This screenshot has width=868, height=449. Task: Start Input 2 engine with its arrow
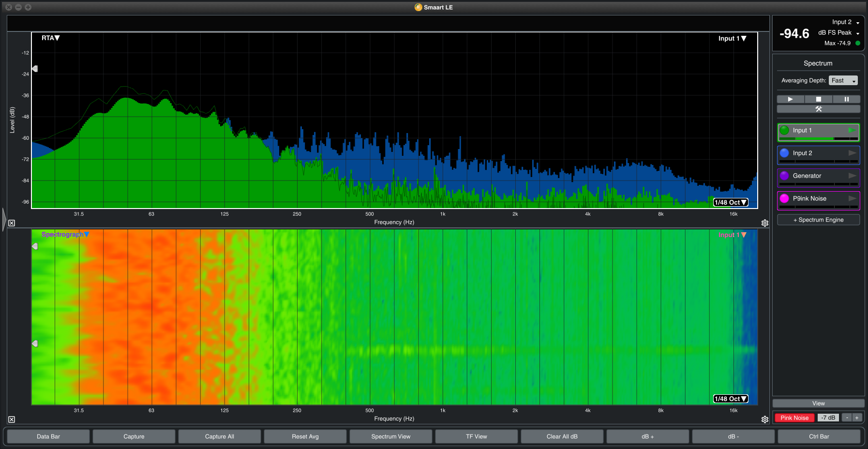click(x=852, y=153)
